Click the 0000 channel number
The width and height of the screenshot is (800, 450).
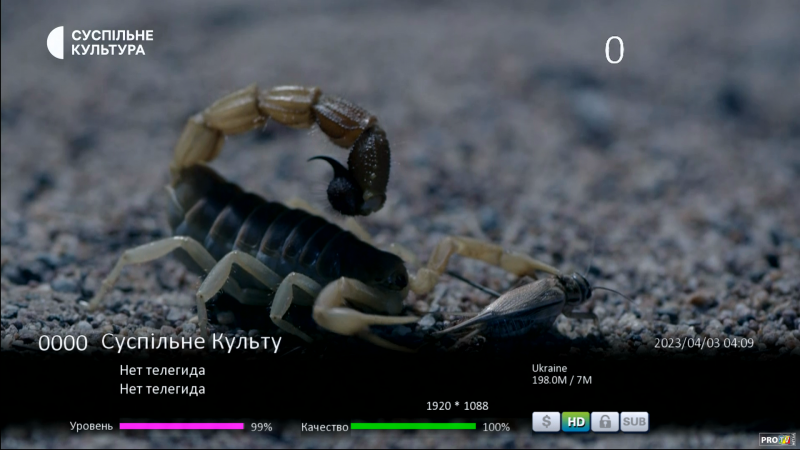click(63, 344)
